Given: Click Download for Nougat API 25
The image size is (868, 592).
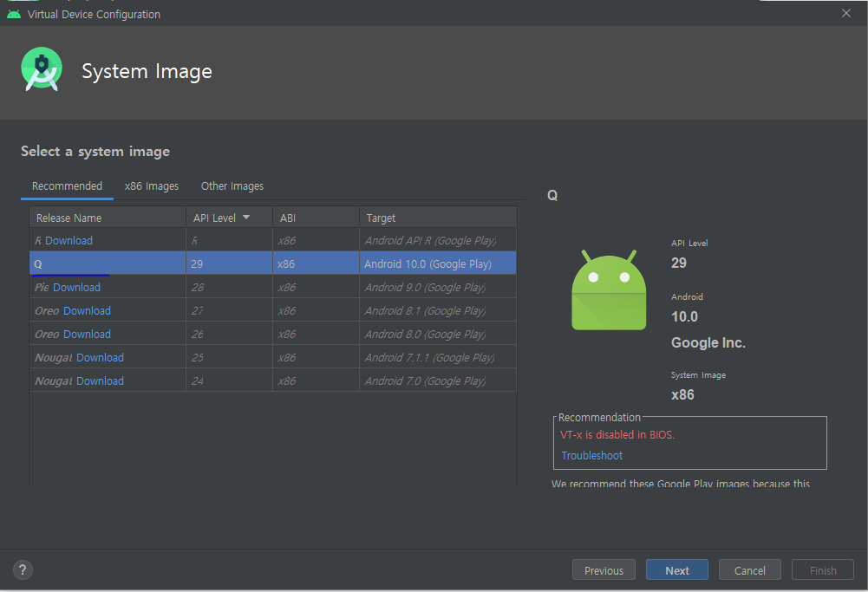Looking at the screenshot, I should coord(100,357).
